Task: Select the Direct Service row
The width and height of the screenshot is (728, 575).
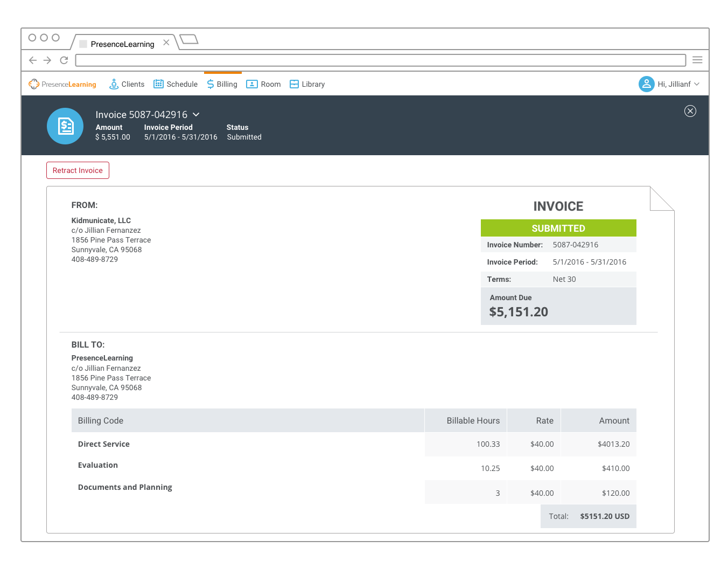Action: pyautogui.click(x=354, y=444)
